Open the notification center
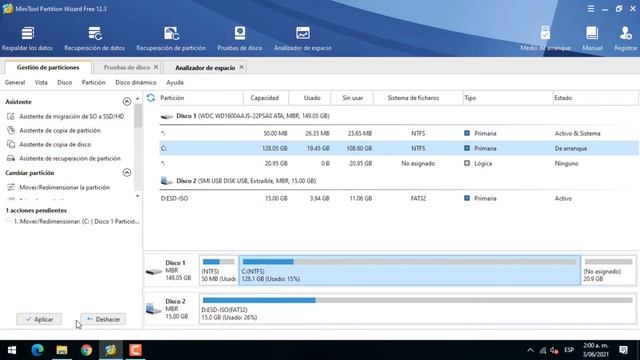This screenshot has width=640, height=360. 623,350
